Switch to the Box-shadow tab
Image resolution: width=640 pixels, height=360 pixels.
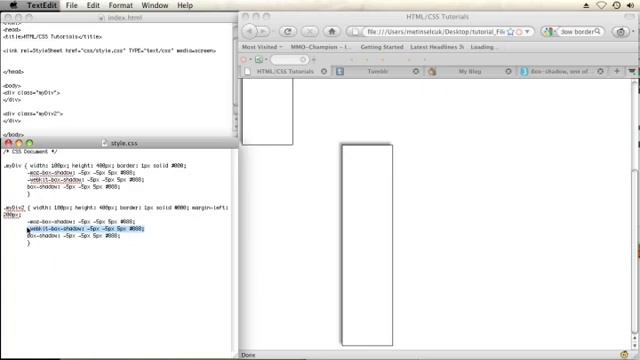pyautogui.click(x=560, y=71)
